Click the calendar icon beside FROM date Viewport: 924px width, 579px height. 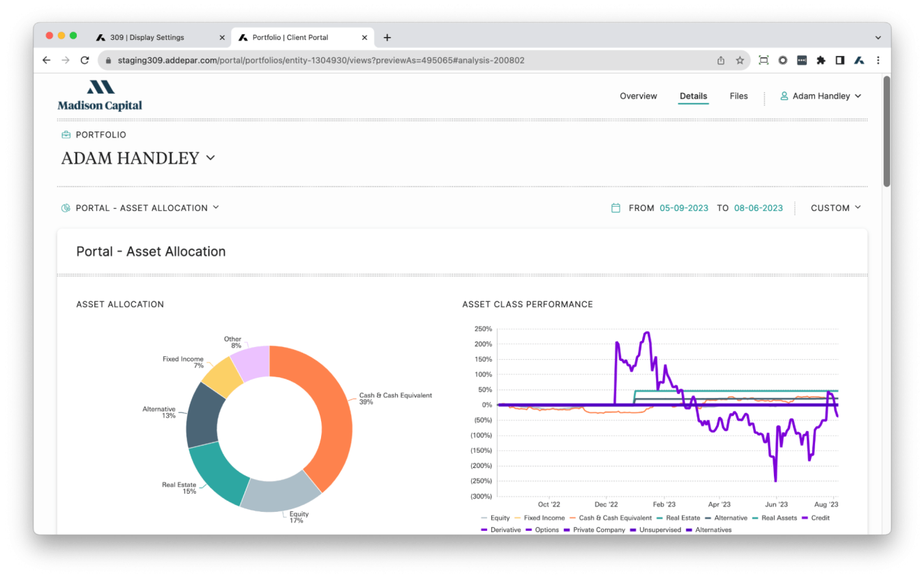coord(616,208)
